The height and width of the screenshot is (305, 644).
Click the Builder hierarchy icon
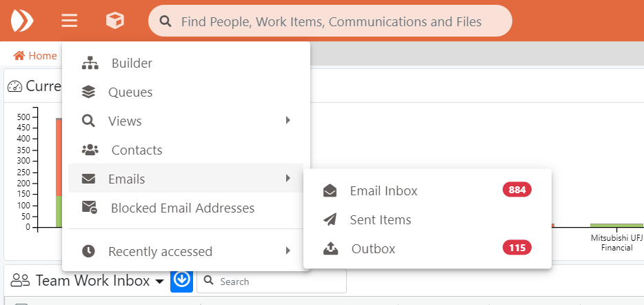[90, 63]
